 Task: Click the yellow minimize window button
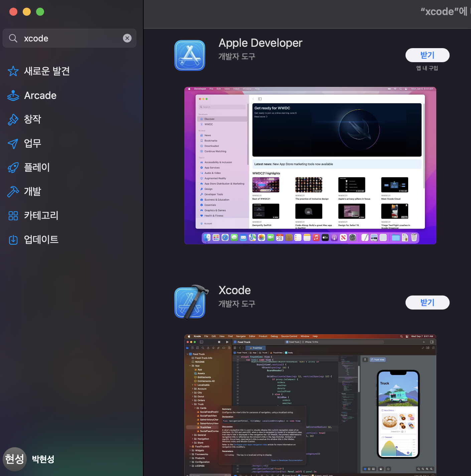(x=27, y=12)
